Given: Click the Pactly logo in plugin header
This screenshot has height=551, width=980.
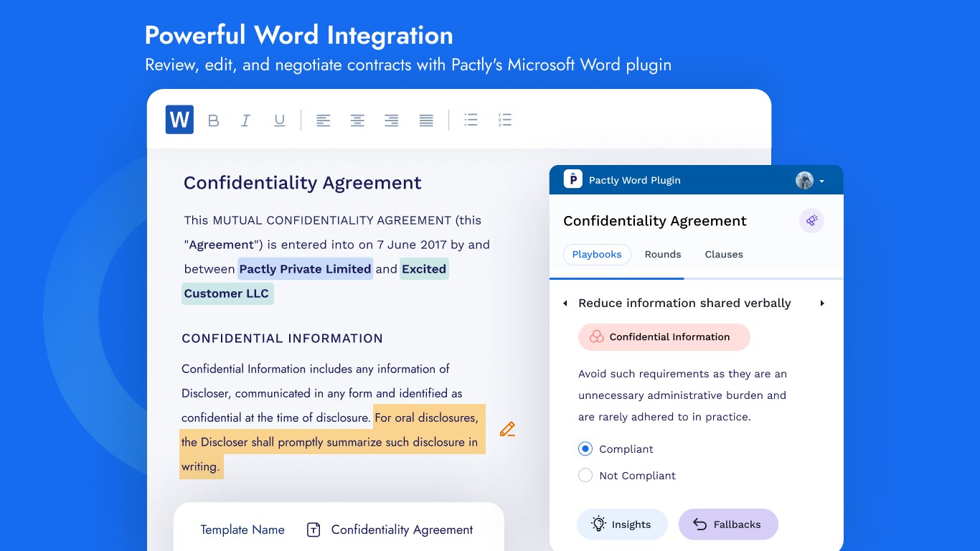Looking at the screenshot, I should click(573, 179).
